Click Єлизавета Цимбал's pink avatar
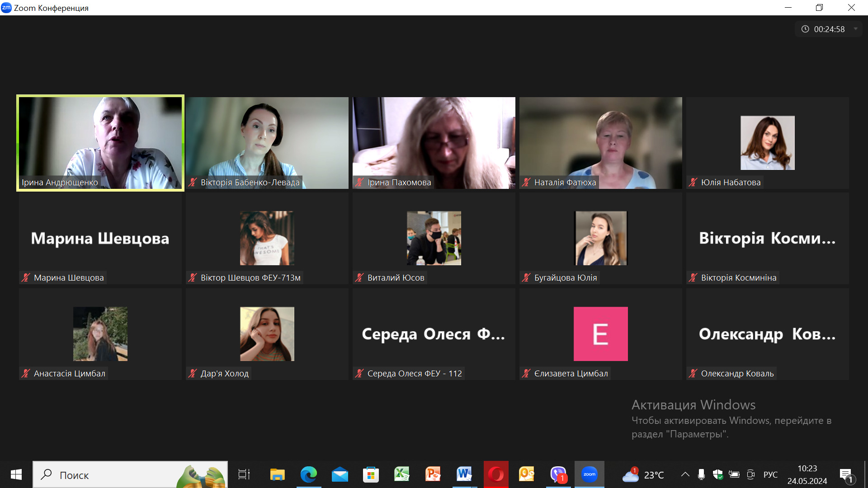Image resolution: width=868 pixels, height=488 pixels. pos(600,334)
